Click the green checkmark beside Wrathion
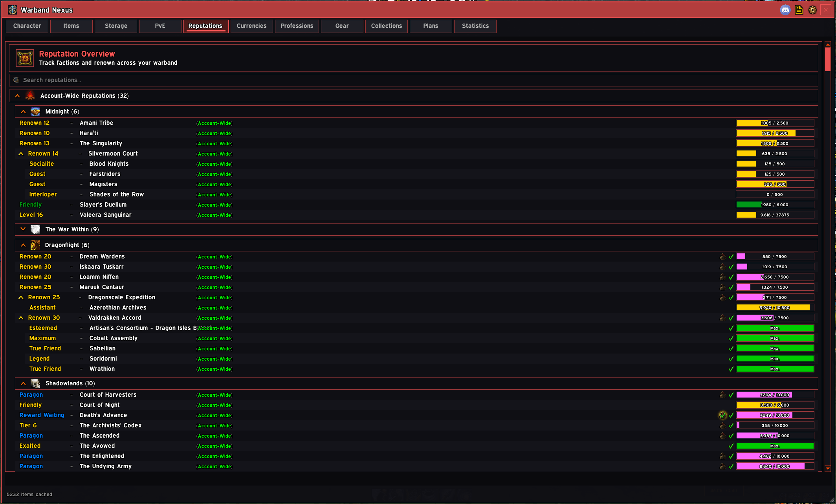This screenshot has height=504, width=836. coord(731,369)
